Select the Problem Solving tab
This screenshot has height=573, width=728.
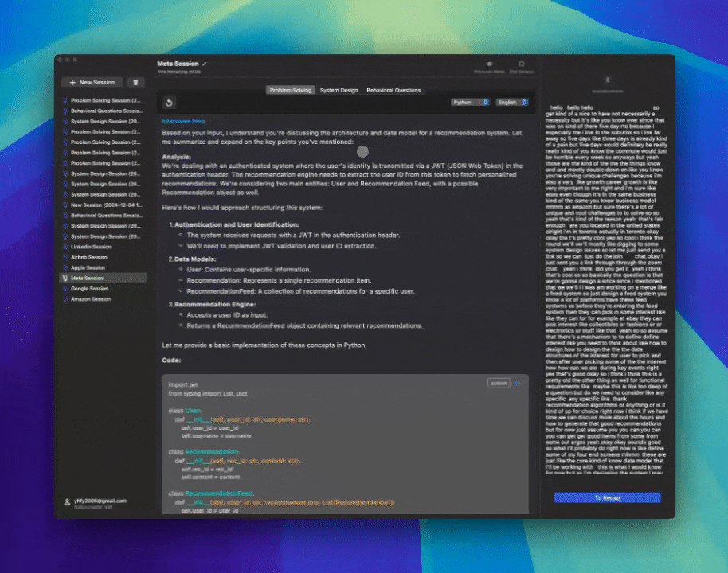pyautogui.click(x=291, y=91)
